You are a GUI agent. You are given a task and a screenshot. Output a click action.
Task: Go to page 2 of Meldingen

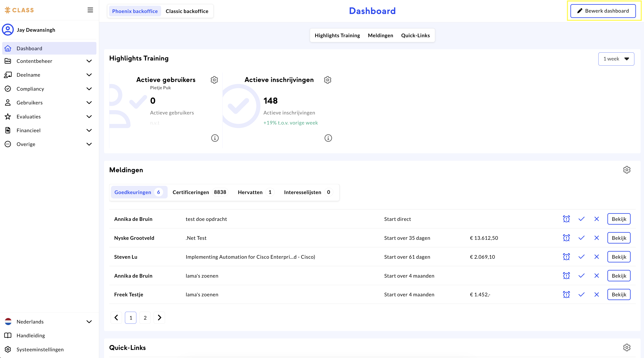145,318
